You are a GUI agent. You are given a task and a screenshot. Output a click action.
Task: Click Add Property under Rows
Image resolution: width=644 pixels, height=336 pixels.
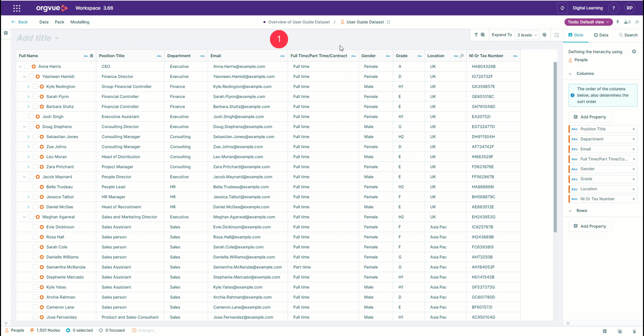(590, 226)
